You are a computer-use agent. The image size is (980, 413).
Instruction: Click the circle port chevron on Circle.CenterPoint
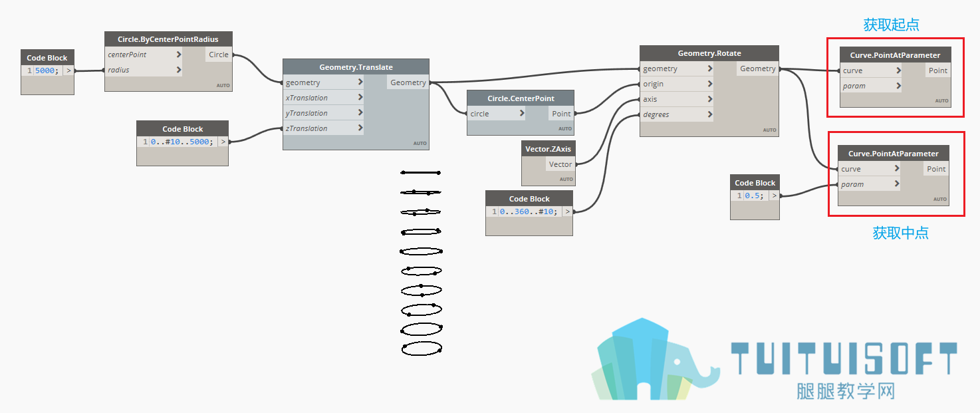pyautogui.click(x=522, y=114)
